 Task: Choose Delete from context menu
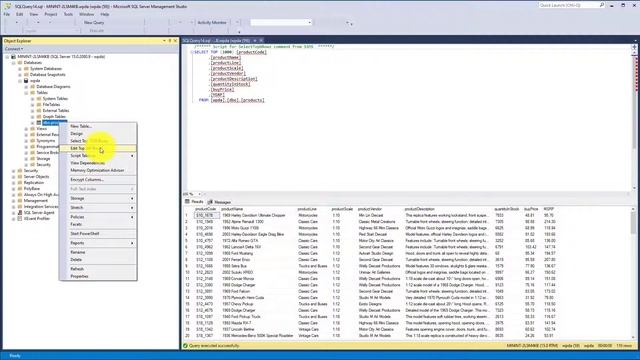point(98,260)
